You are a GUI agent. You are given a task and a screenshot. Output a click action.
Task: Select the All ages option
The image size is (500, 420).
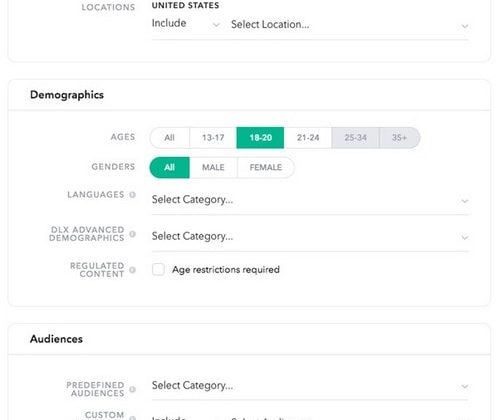click(x=170, y=138)
